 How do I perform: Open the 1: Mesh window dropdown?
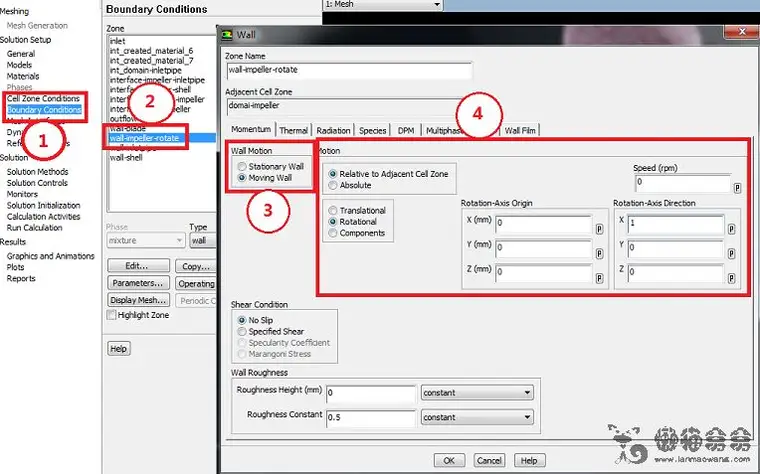[x=383, y=4]
